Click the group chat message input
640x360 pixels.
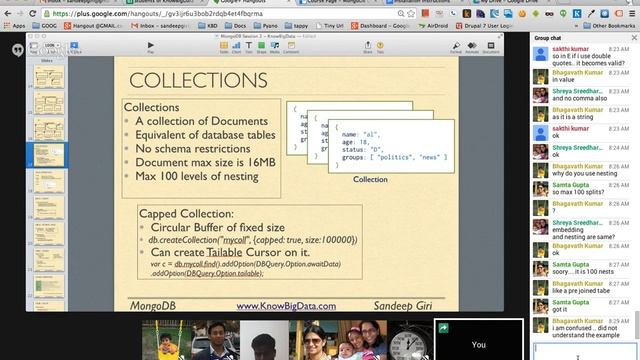(x=584, y=351)
